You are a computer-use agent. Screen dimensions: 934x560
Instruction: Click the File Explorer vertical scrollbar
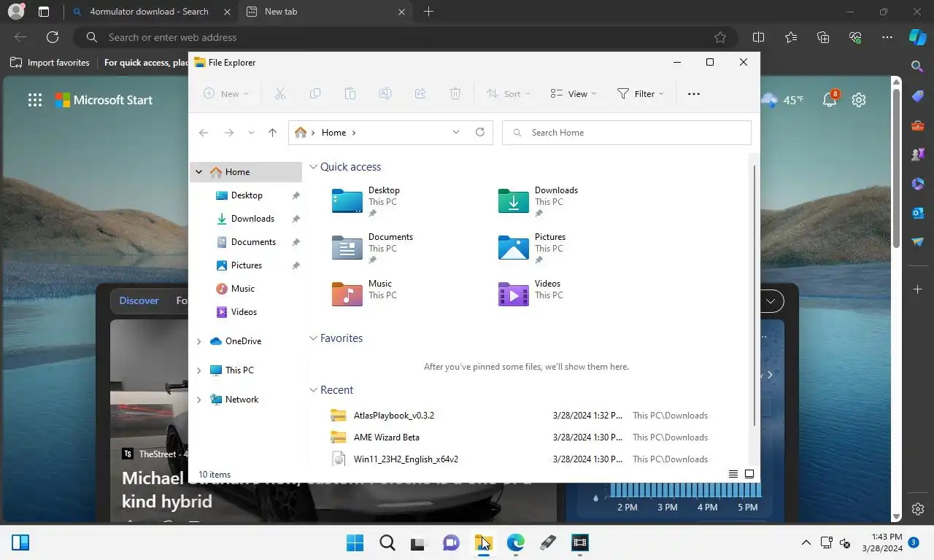click(754, 295)
